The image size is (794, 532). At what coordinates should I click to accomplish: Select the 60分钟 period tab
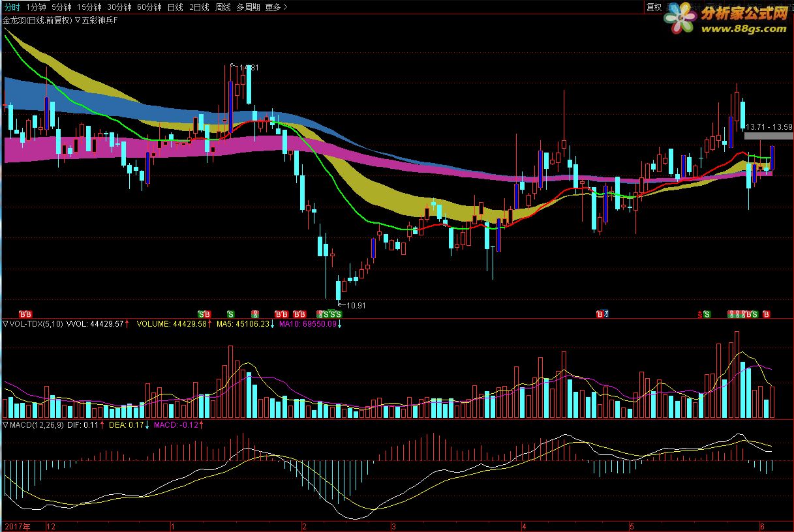click(x=149, y=7)
